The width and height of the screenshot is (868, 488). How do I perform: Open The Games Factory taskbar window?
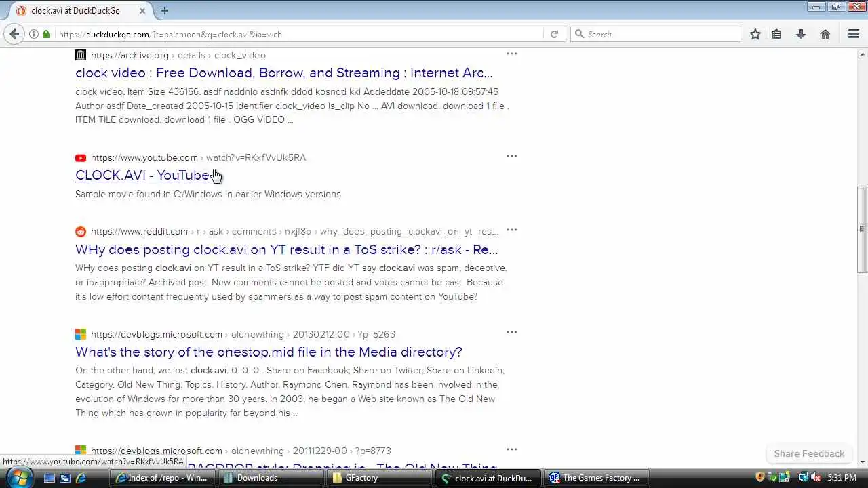(x=595, y=478)
